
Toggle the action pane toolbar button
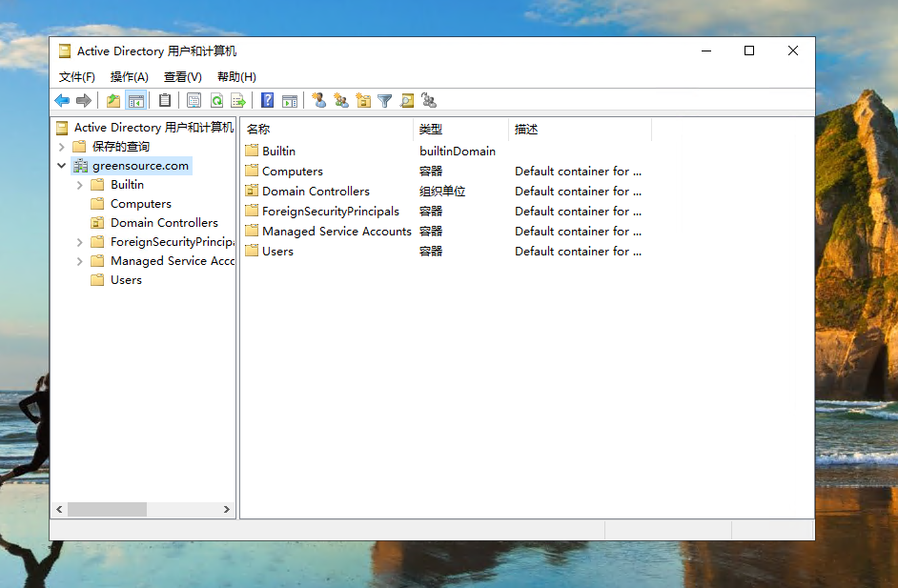[290, 101]
